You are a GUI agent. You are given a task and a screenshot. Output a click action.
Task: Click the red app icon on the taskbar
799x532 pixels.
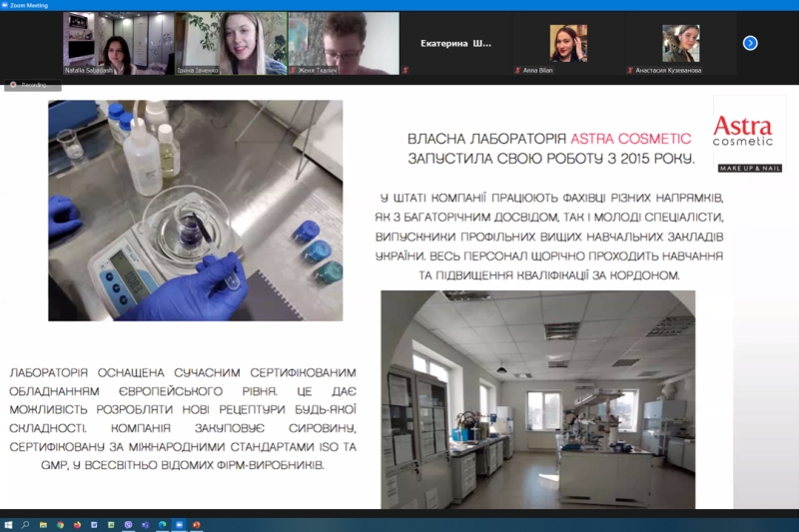click(x=197, y=525)
